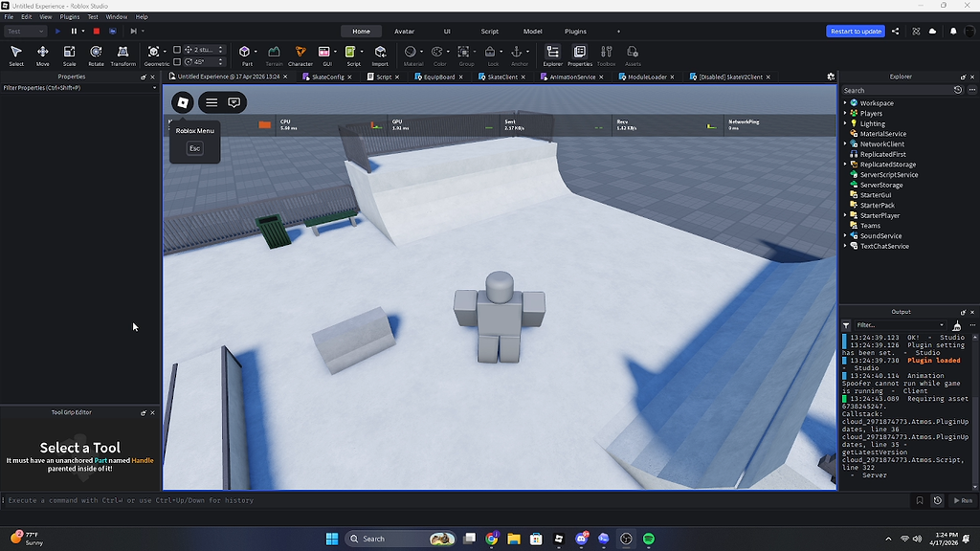Image resolution: width=980 pixels, height=551 pixels.
Task: Click the blue Play button
Action: tap(57, 32)
